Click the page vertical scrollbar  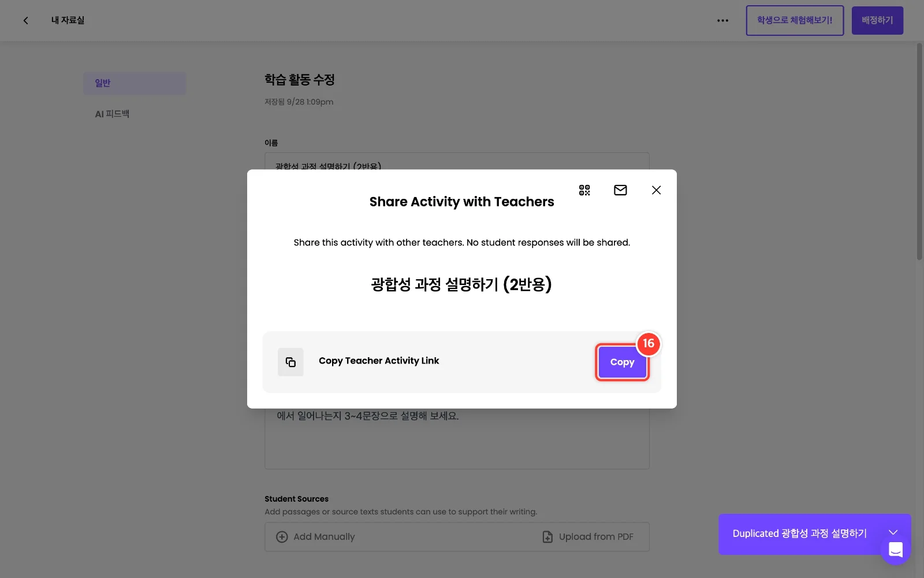point(919,151)
